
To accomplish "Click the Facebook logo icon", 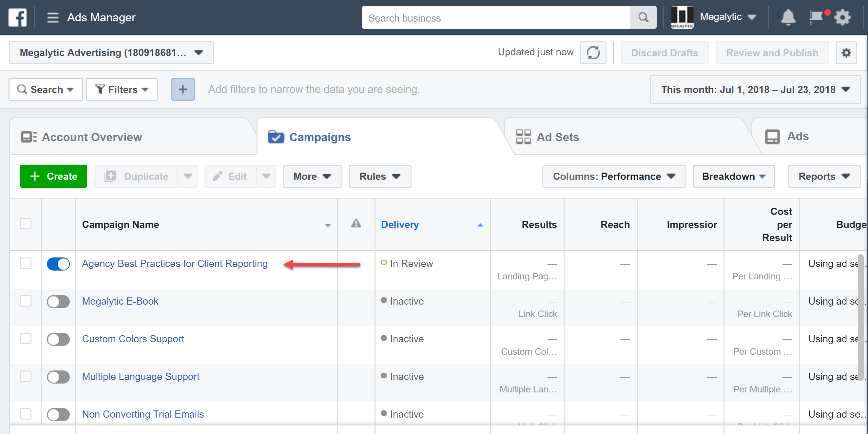I will (x=17, y=17).
